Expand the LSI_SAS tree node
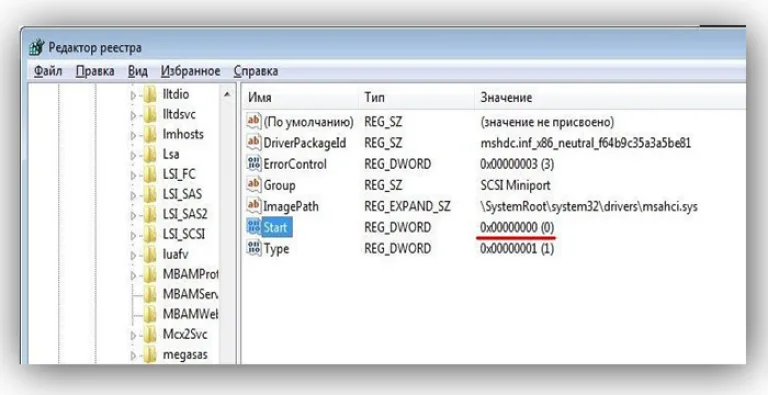The image size is (768, 395). (x=133, y=195)
